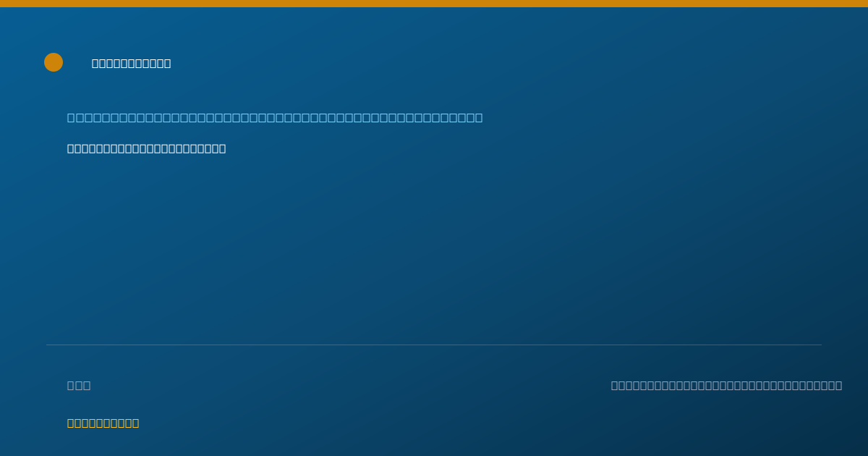The height and width of the screenshot is (456, 868).
Task: Open the article from its light-blue title
Action: (x=275, y=118)
